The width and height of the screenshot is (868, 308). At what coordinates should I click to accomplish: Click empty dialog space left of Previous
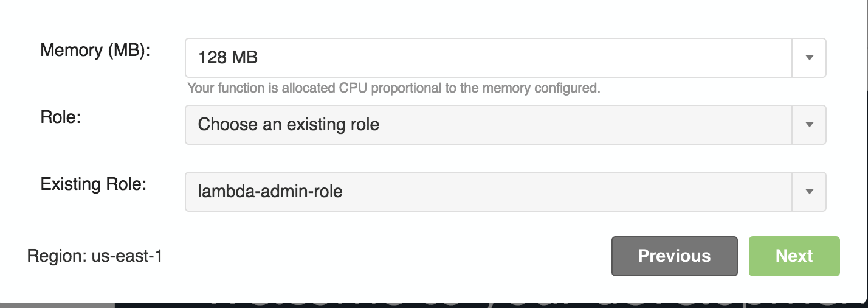pos(389,256)
